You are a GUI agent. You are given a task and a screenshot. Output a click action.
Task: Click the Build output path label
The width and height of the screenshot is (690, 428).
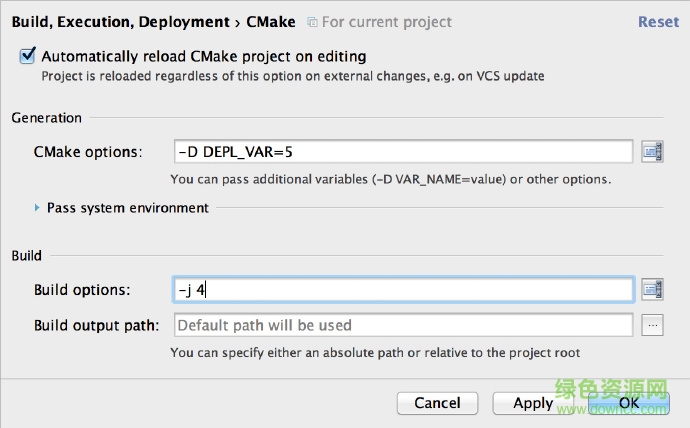pyautogui.click(x=96, y=325)
